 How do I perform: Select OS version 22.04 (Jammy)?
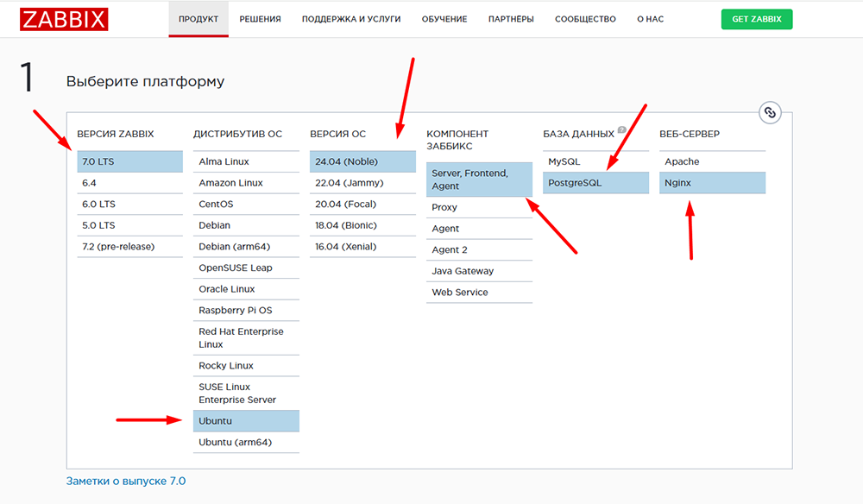point(362,183)
